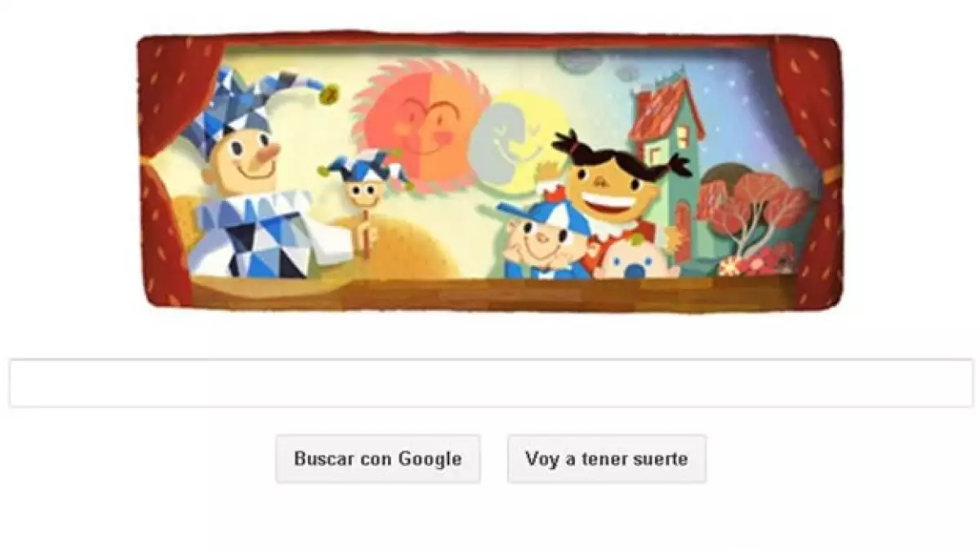Click the Voy a tener suerte button
980x551 pixels.
607,459
